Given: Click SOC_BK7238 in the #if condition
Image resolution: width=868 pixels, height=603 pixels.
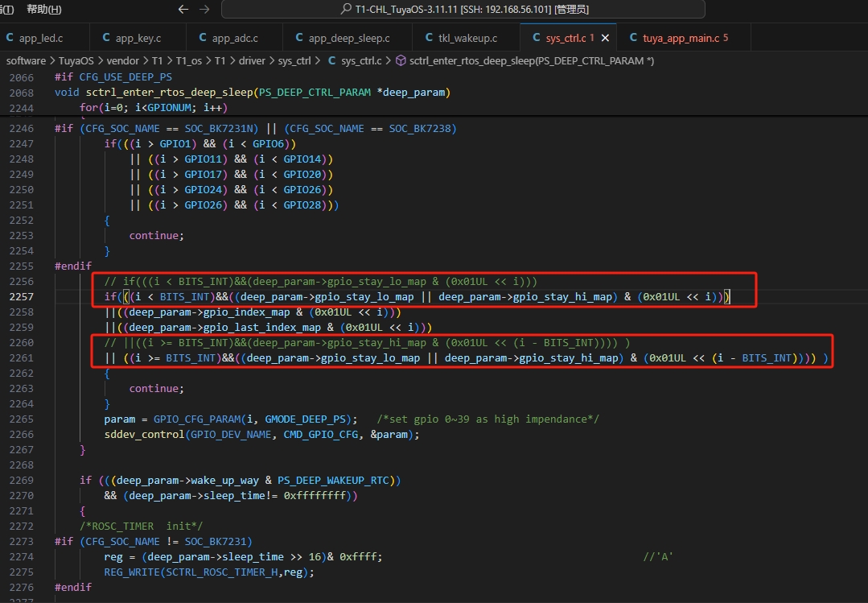Looking at the screenshot, I should (420, 129).
